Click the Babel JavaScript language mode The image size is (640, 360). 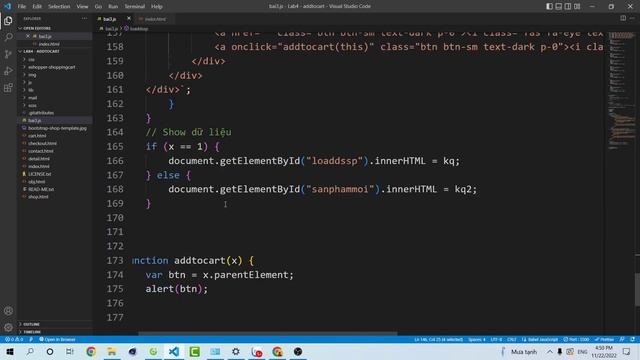[540, 339]
